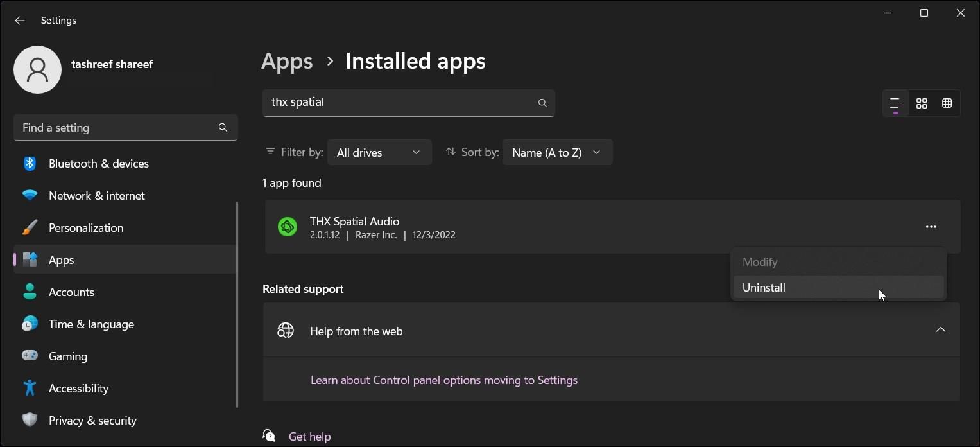The height and width of the screenshot is (447, 980).
Task: Switch to grid view layout
Action: click(922, 103)
